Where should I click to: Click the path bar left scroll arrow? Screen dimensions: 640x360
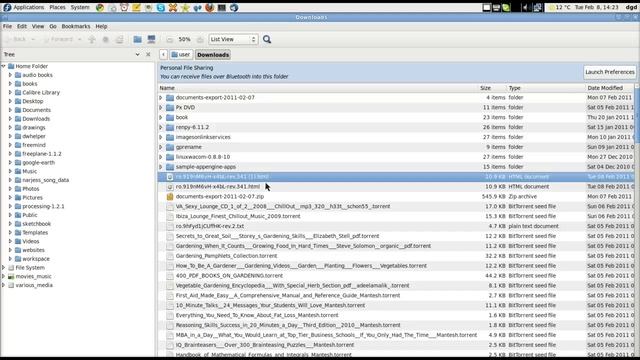point(163,55)
